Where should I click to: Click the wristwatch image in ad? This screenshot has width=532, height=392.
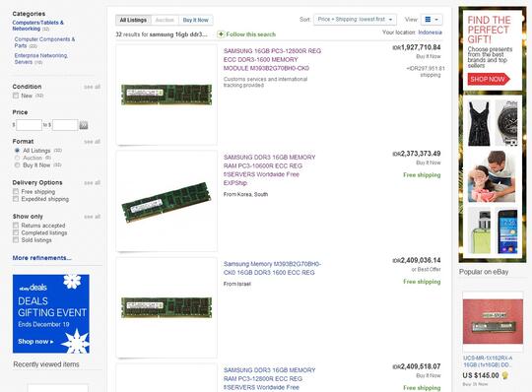pos(506,123)
